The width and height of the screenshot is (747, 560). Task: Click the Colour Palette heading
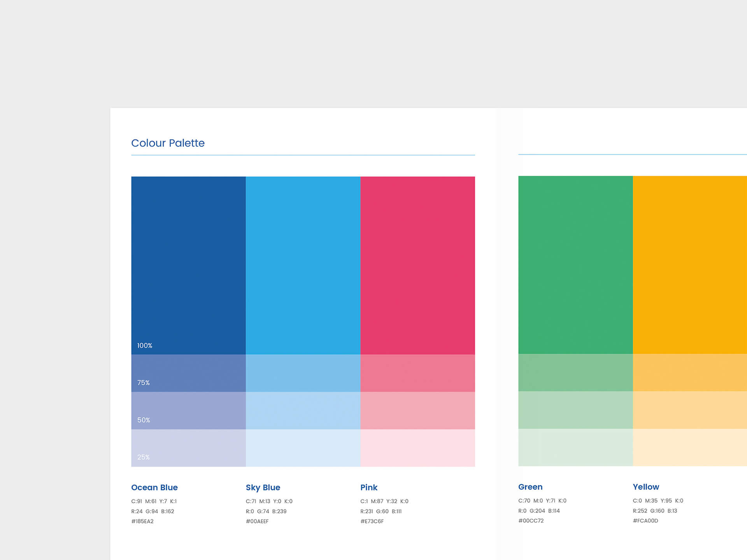168,143
